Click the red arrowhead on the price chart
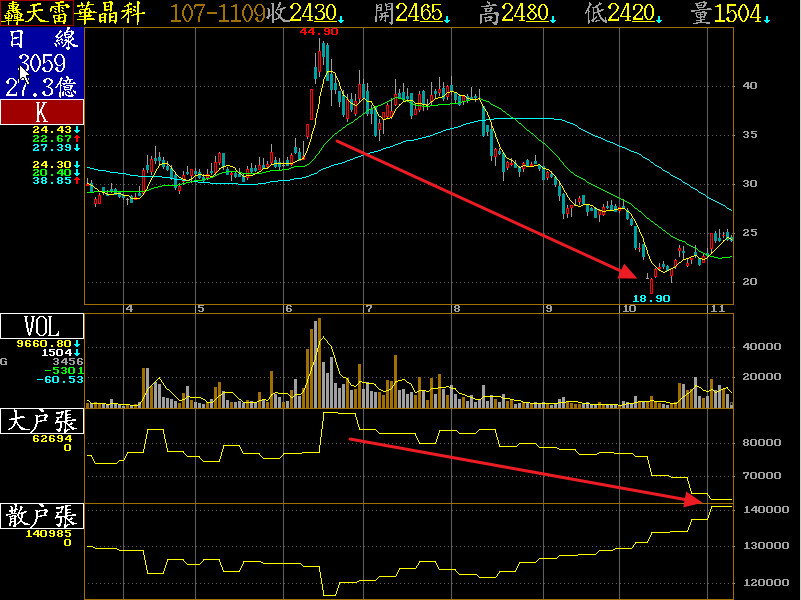Screen dimensions: 801x600 coord(628,271)
